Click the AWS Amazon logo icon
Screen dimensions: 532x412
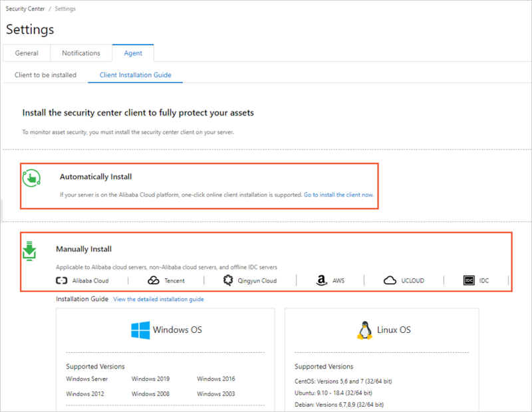322,280
